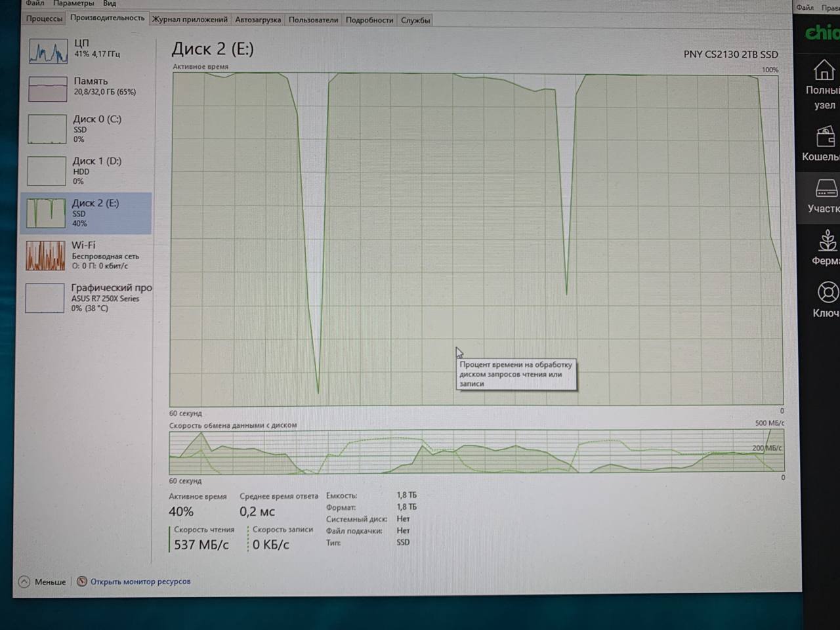This screenshot has width=840, height=630.
Task: Collapse details with the Меньше arrow icon
Action: tap(24, 581)
